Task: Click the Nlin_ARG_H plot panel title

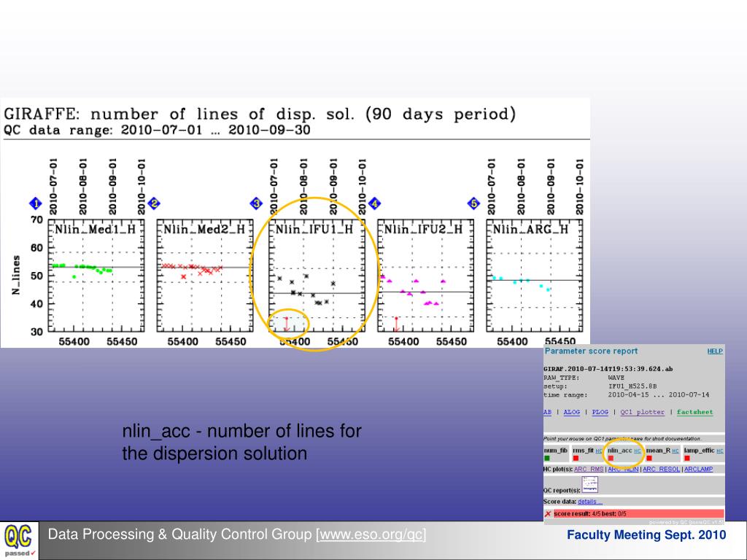Action: coord(530,230)
